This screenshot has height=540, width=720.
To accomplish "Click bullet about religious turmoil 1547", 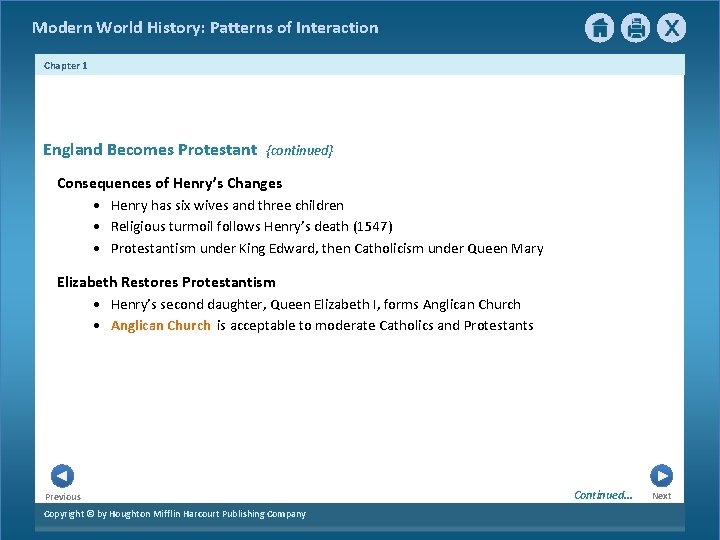I will coord(252,226).
